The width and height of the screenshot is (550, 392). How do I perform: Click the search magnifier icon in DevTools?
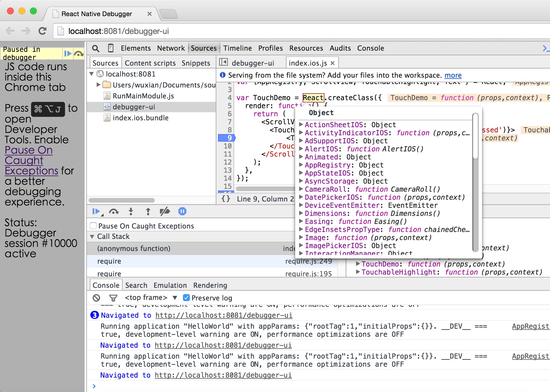coord(96,48)
